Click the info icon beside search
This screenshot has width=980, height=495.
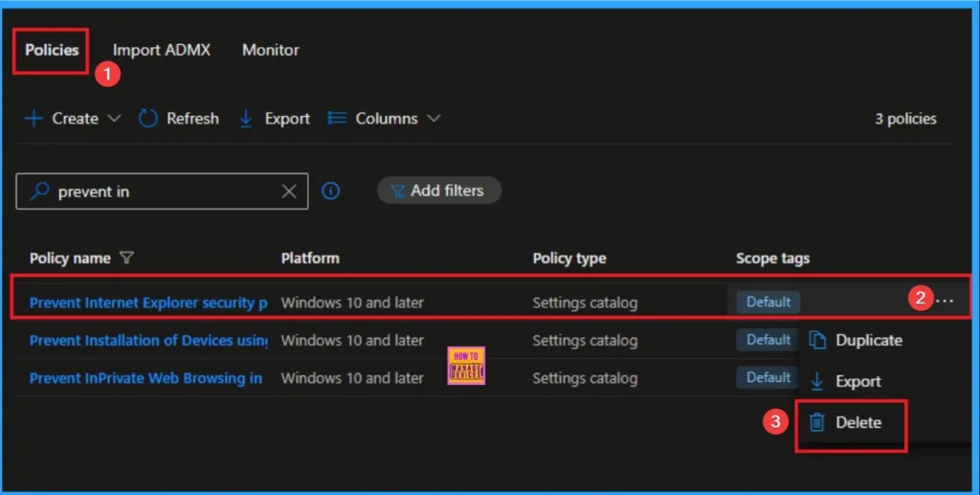click(330, 191)
